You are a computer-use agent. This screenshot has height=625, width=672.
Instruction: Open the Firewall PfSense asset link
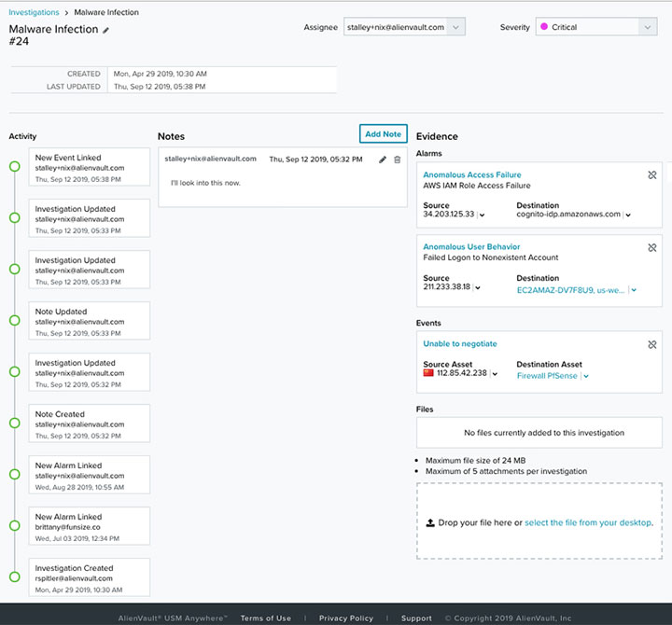[547, 376]
